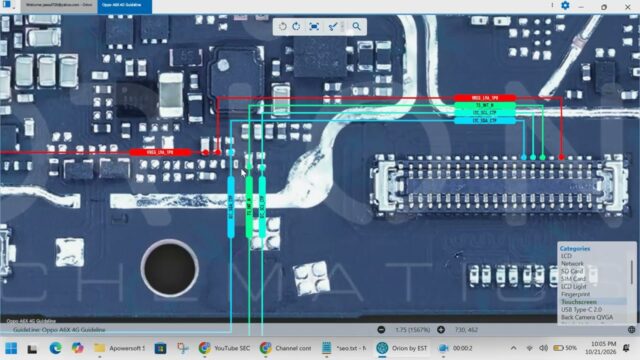Image resolution: width=640 pixels, height=360 pixels.
Task: Open Copilot from taskbar
Action: pos(78,348)
